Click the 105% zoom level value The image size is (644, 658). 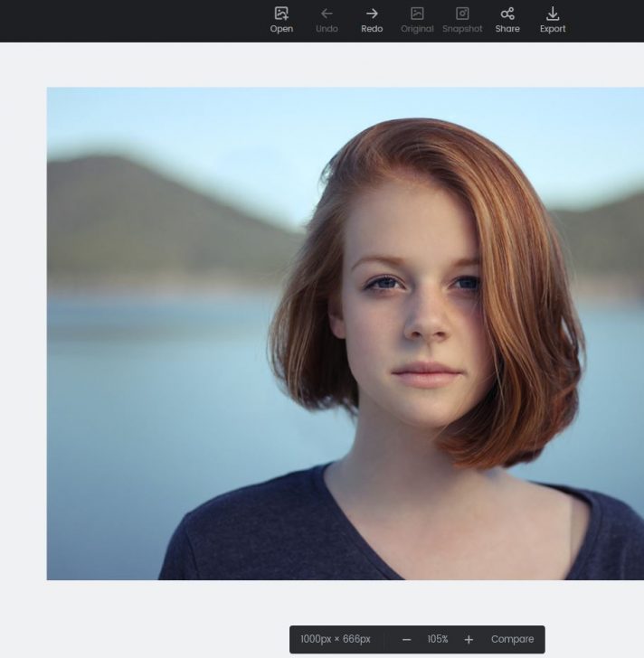[438, 639]
